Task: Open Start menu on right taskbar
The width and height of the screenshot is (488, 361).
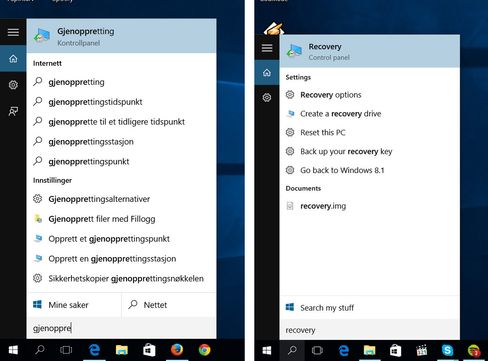Action: [267, 351]
